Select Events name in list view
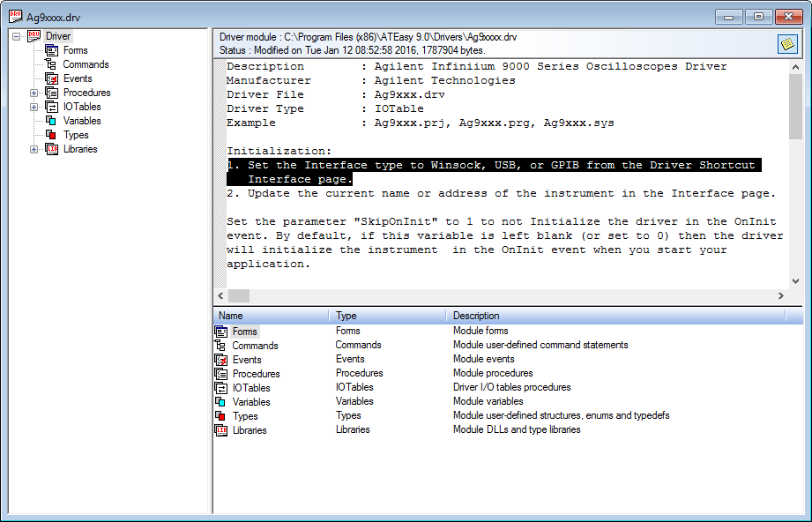 tap(247, 360)
